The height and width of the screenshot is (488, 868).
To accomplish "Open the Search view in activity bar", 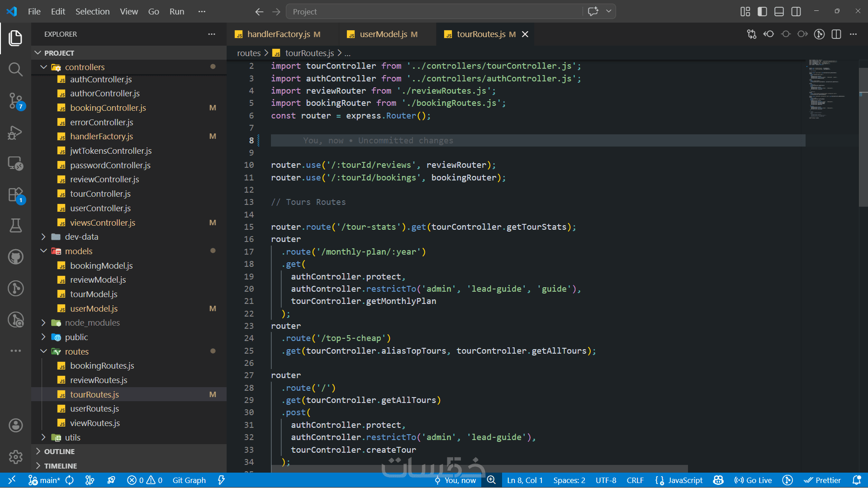I will [15, 69].
